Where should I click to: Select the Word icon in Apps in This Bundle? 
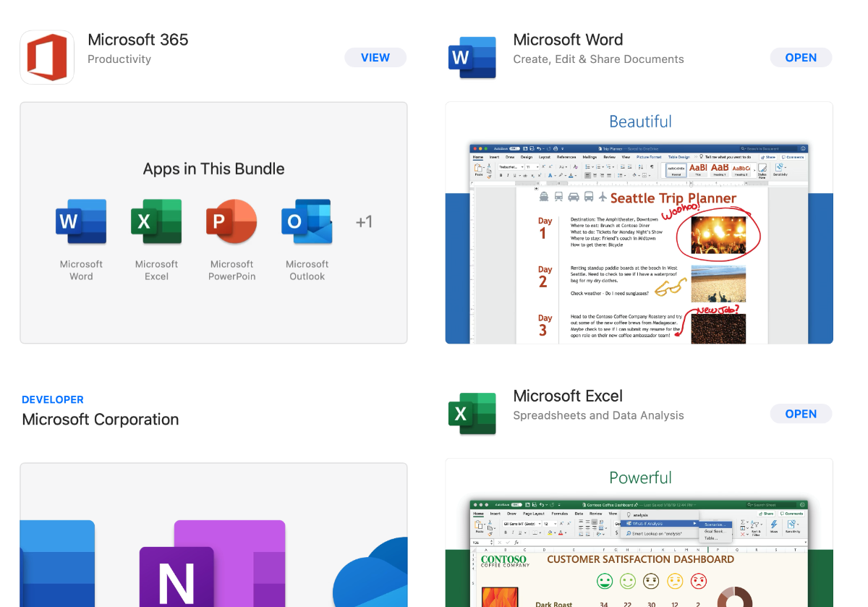tap(81, 221)
